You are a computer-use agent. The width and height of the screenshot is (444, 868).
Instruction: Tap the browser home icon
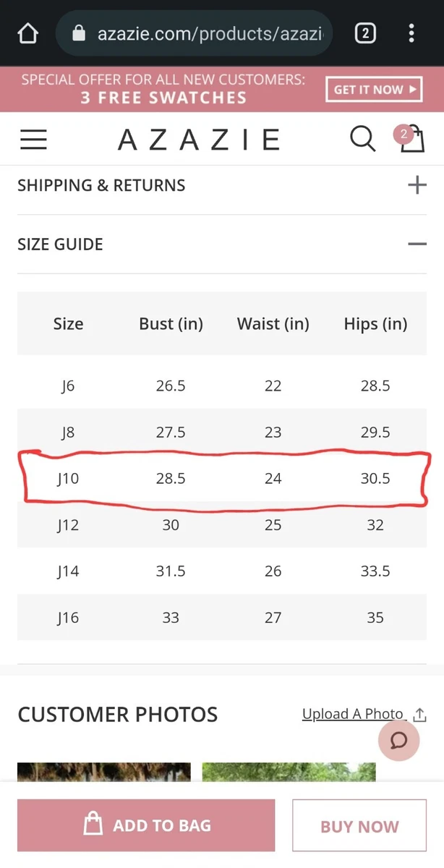(x=27, y=33)
